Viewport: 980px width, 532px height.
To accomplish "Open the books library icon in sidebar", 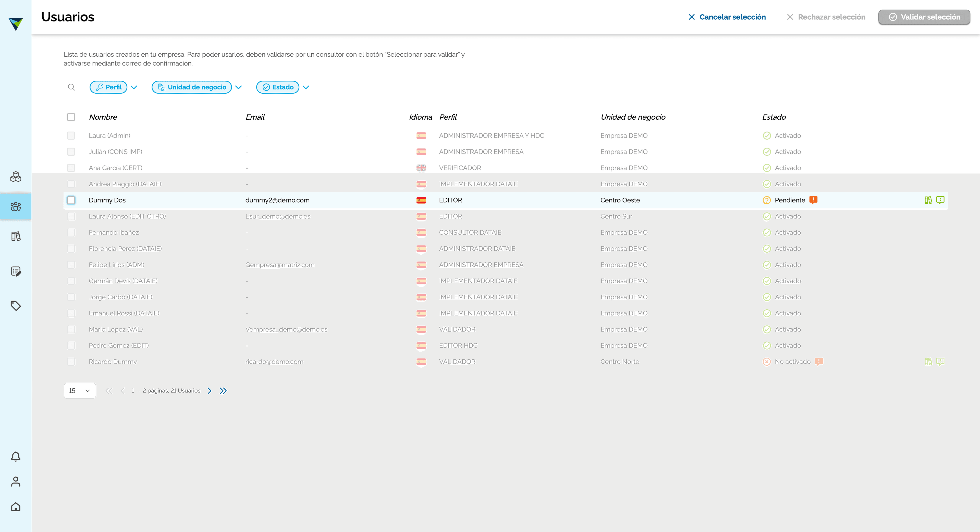I will 16,236.
